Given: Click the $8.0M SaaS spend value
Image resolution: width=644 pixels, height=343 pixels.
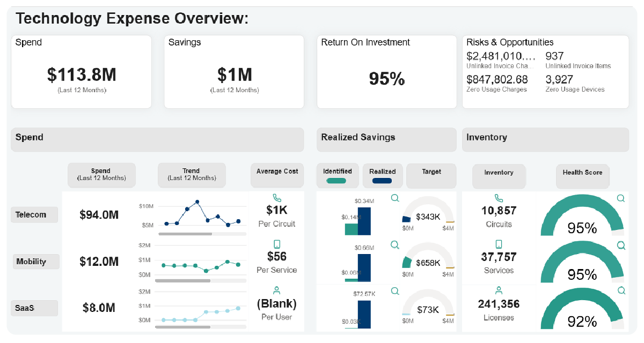Looking at the screenshot, I should tap(99, 308).
